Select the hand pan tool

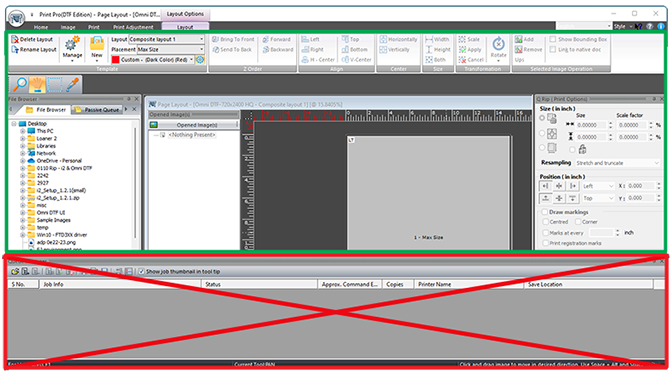(x=37, y=84)
